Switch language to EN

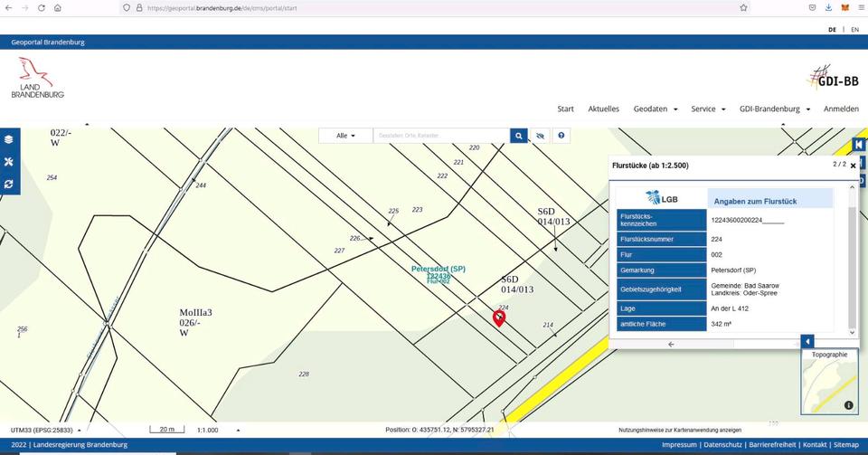854,30
